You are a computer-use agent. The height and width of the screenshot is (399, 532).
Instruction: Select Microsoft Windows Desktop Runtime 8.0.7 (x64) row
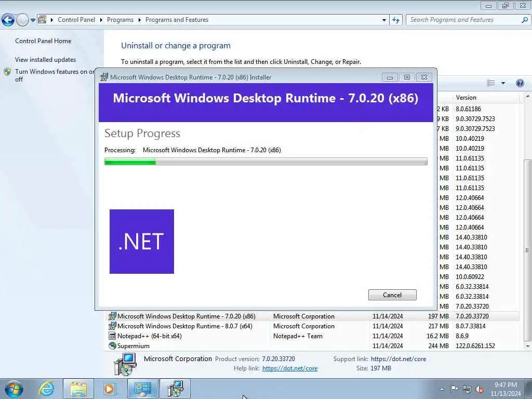(x=313, y=326)
